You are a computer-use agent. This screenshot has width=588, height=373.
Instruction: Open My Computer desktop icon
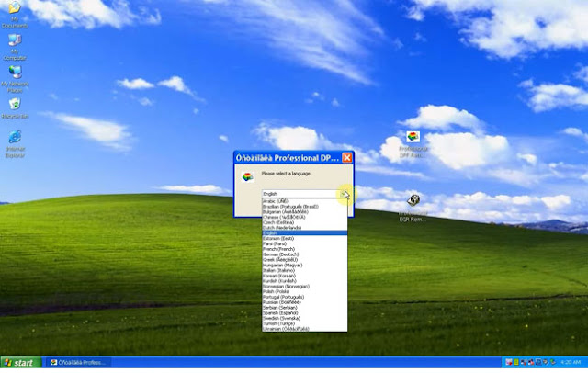coord(15,47)
